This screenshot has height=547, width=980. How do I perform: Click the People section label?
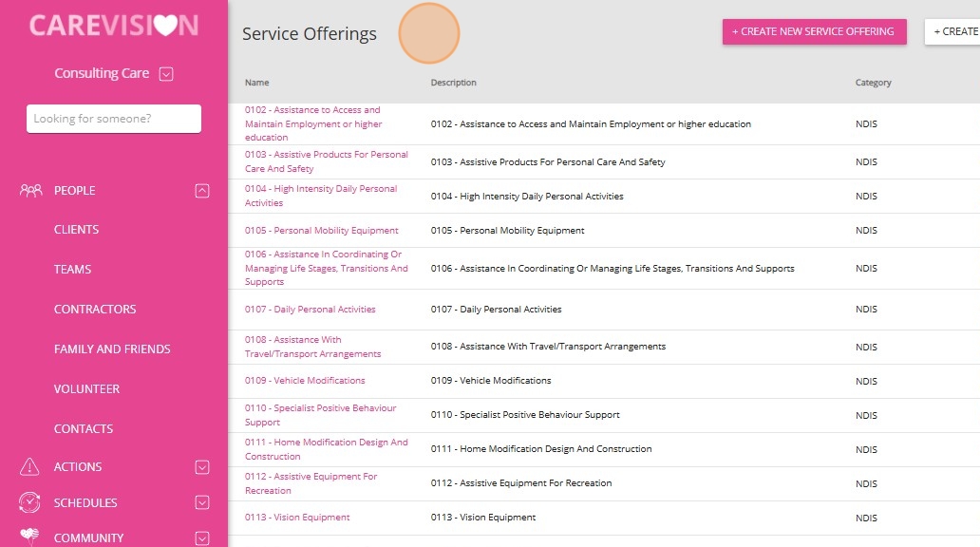coord(74,191)
